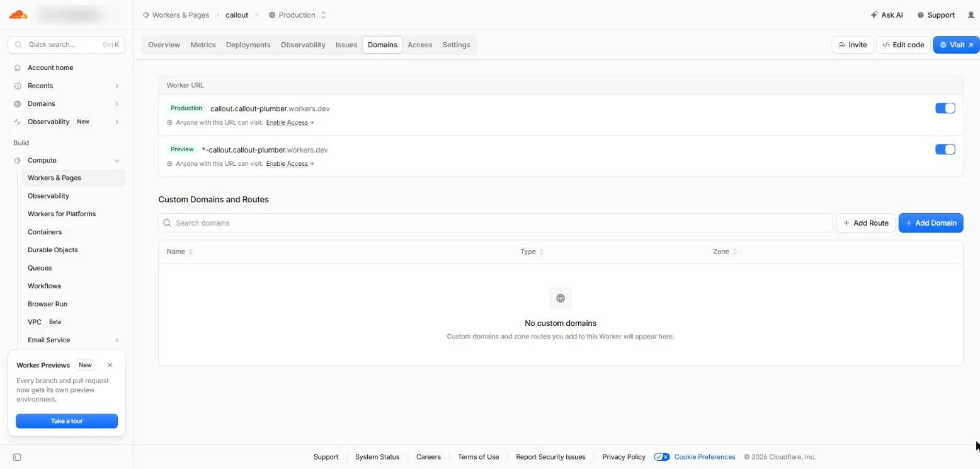Click the Recents clock icon

click(18, 86)
